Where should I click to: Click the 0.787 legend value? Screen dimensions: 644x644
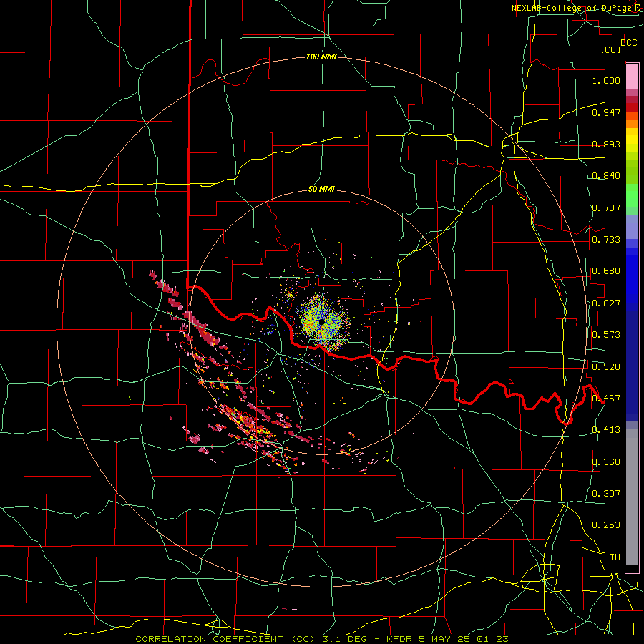click(x=606, y=208)
